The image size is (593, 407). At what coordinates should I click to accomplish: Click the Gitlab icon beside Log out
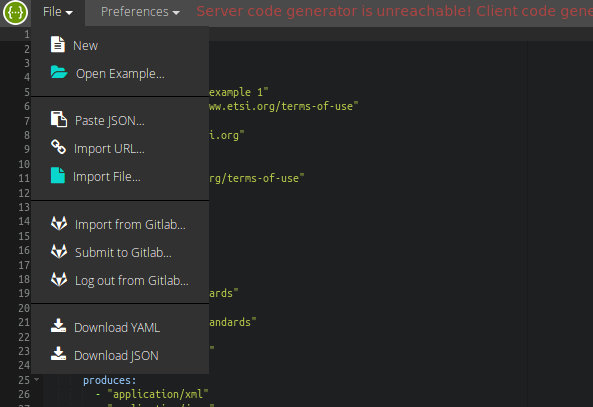click(59, 279)
